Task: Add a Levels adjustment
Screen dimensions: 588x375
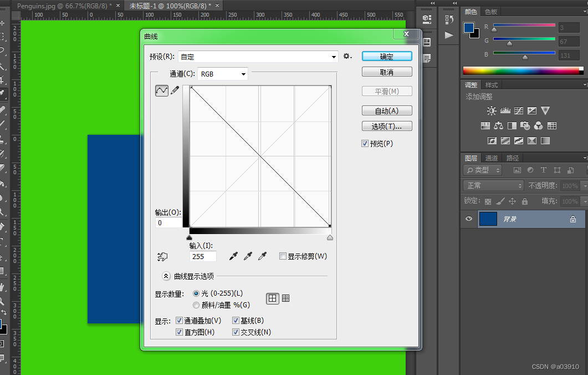Action: pyautogui.click(x=505, y=111)
